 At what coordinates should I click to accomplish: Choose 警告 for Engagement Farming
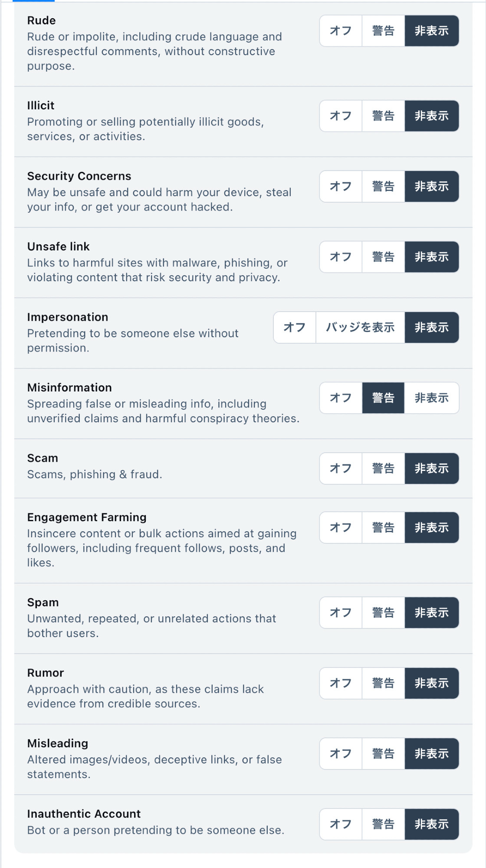[383, 527]
